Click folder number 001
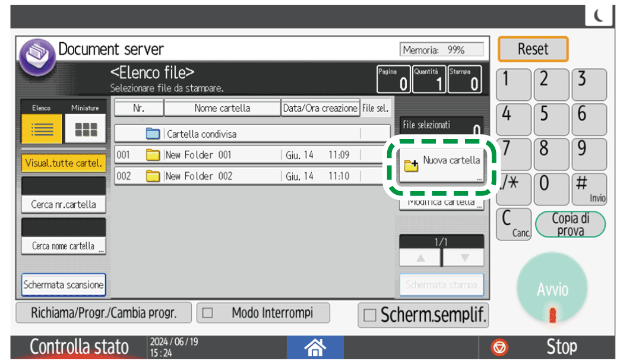 [x=124, y=155]
